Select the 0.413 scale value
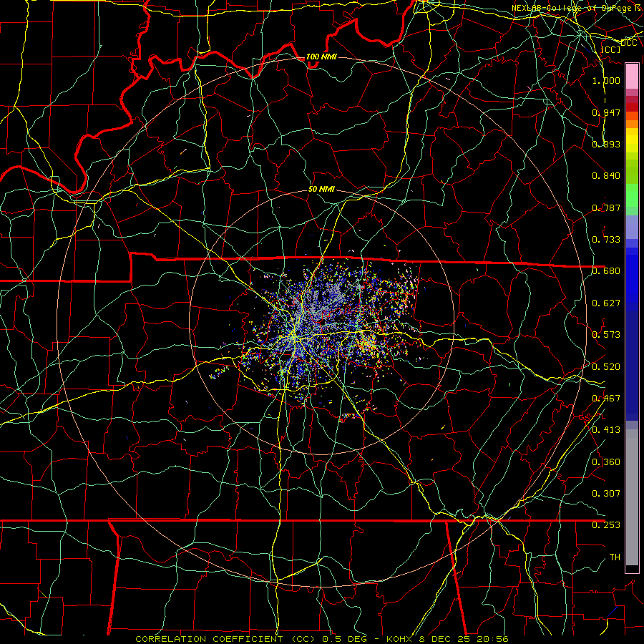 (606, 429)
